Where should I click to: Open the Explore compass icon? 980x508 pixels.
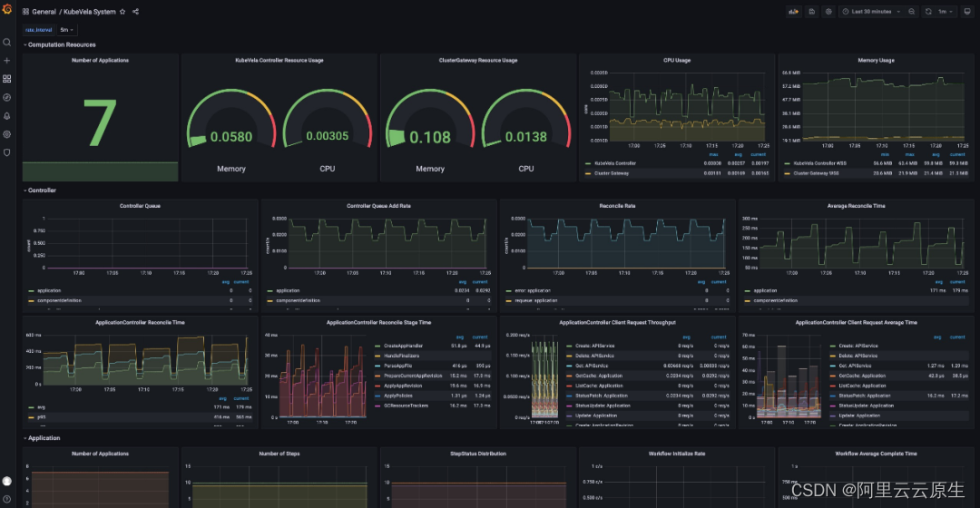pyautogui.click(x=7, y=97)
